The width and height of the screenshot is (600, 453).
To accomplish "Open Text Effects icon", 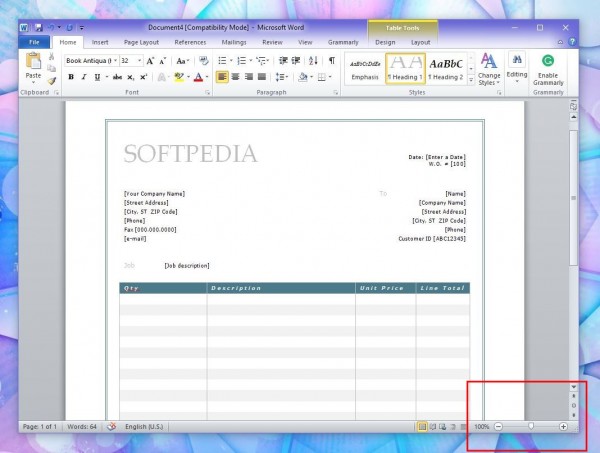I will (161, 77).
